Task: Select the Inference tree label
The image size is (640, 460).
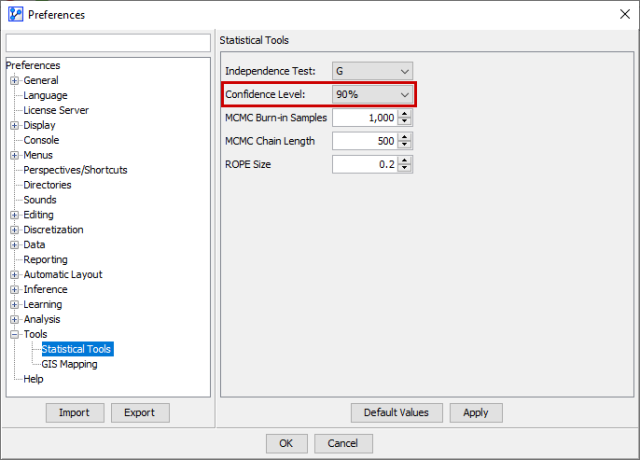Action: 45,289
